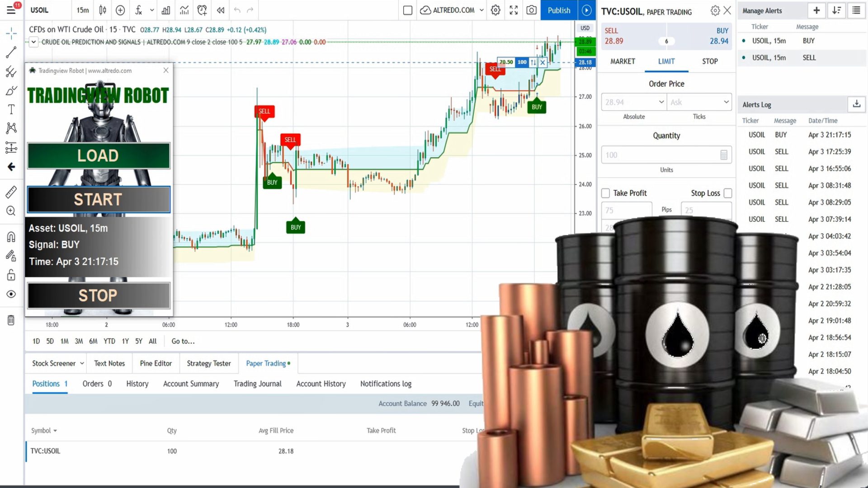Switch to Account History tab
Image resolution: width=868 pixels, height=488 pixels.
coord(321,383)
